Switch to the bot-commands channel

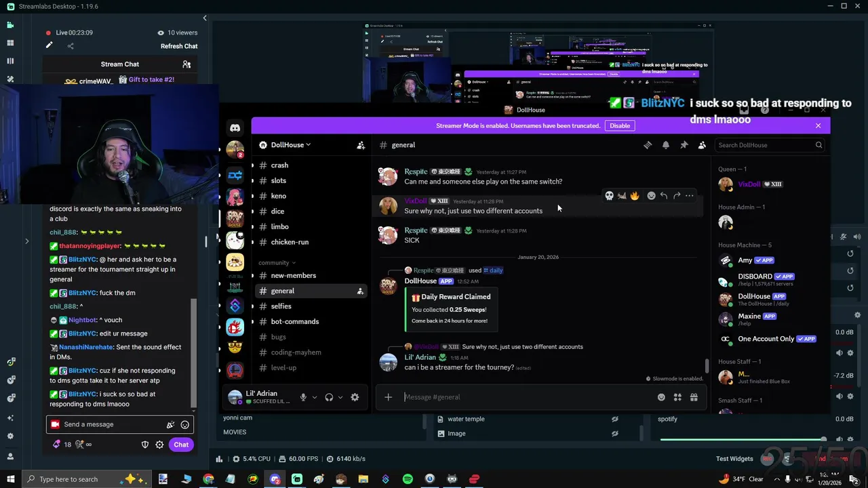[312, 321]
